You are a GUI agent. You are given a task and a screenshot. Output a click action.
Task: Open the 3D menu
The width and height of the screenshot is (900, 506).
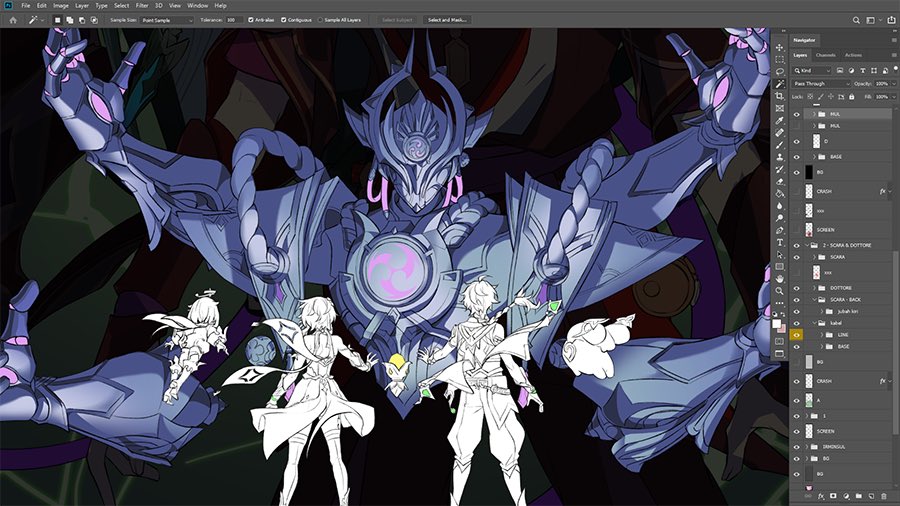click(x=158, y=6)
